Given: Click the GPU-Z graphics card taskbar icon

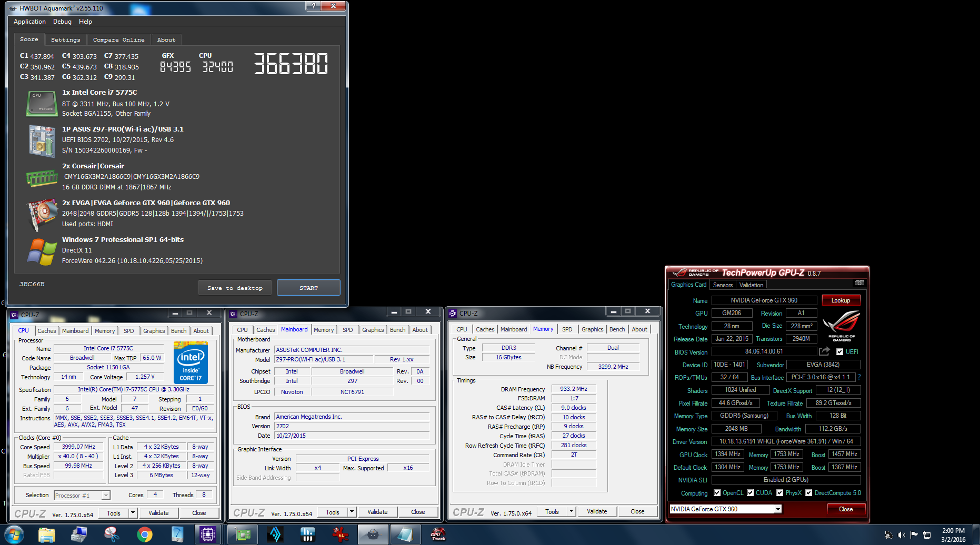Looking at the screenshot, I should (243, 534).
